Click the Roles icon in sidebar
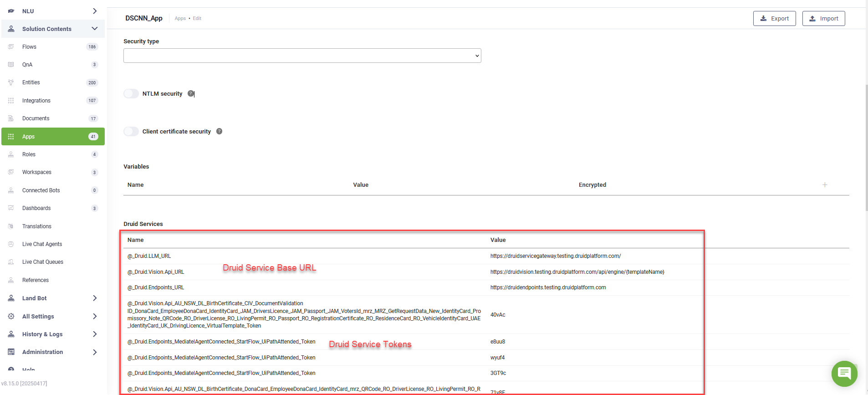868x395 pixels. (11, 154)
